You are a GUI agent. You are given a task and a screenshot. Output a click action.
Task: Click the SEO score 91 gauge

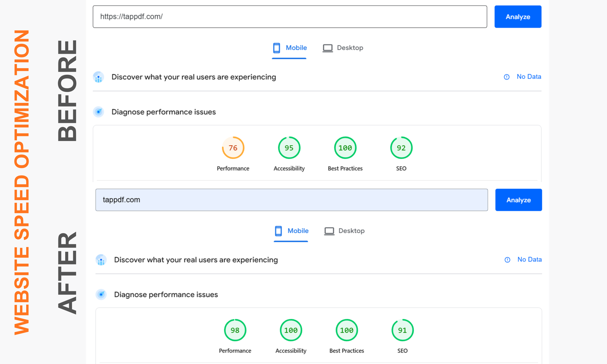(x=402, y=330)
